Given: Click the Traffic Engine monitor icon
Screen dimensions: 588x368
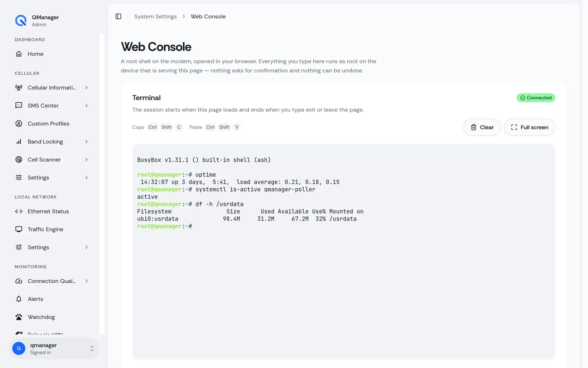Looking at the screenshot, I should 19,229.
